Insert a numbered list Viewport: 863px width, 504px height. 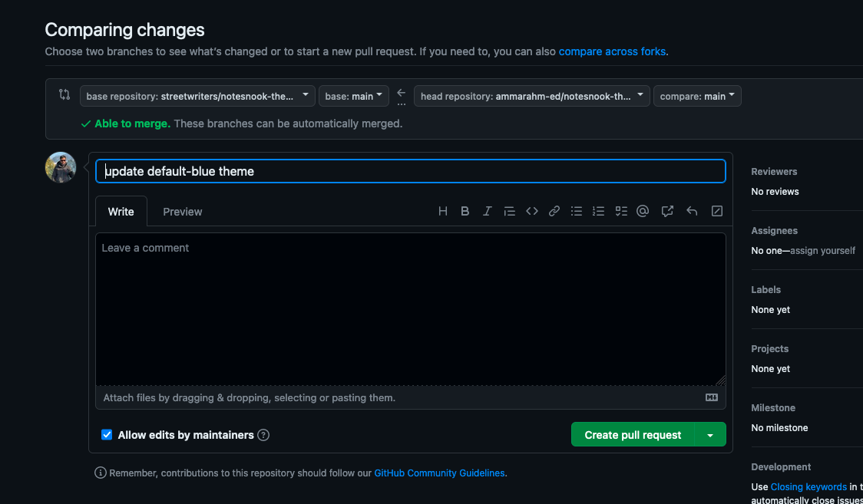(599, 212)
